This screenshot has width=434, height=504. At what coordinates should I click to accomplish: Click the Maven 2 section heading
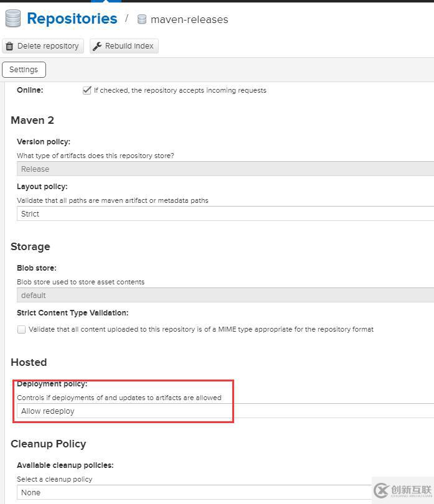click(x=32, y=120)
